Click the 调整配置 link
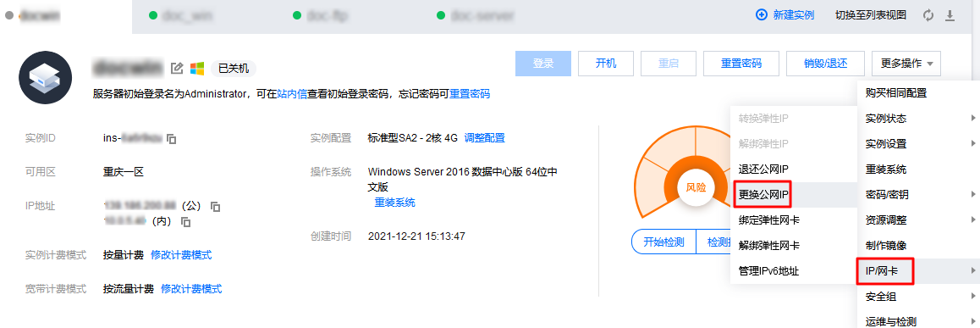Image resolution: width=980 pixels, height=328 pixels. pos(484,138)
